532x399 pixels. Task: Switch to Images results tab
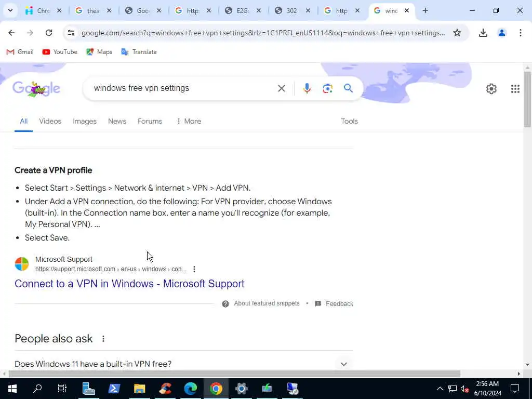[85, 121]
